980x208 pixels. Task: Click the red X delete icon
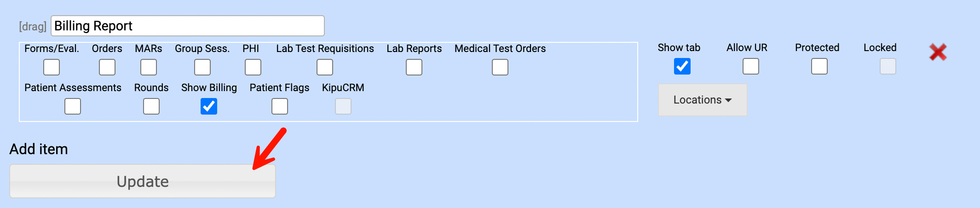click(937, 52)
